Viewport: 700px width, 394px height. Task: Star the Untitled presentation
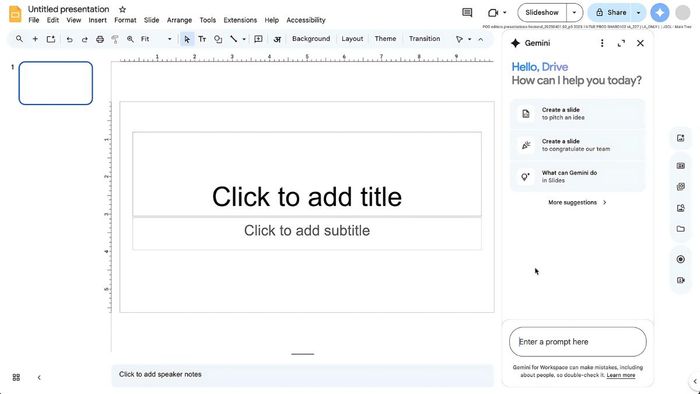[122, 9]
